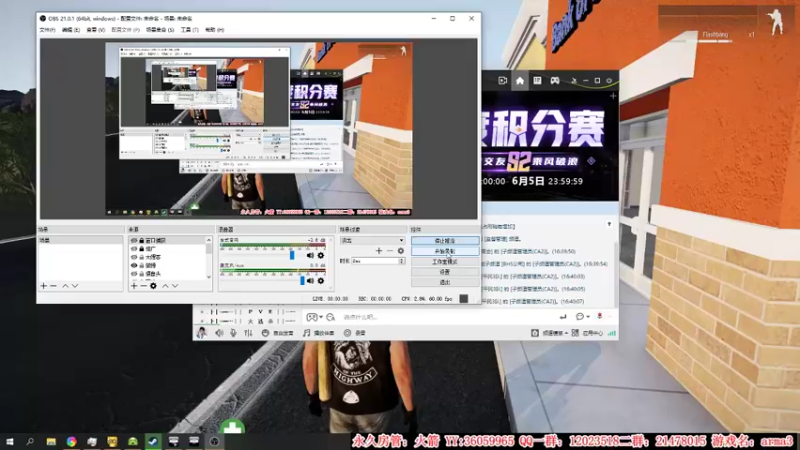800x450 pixels.
Task: Remove transition with minus icon
Action: 390,251
